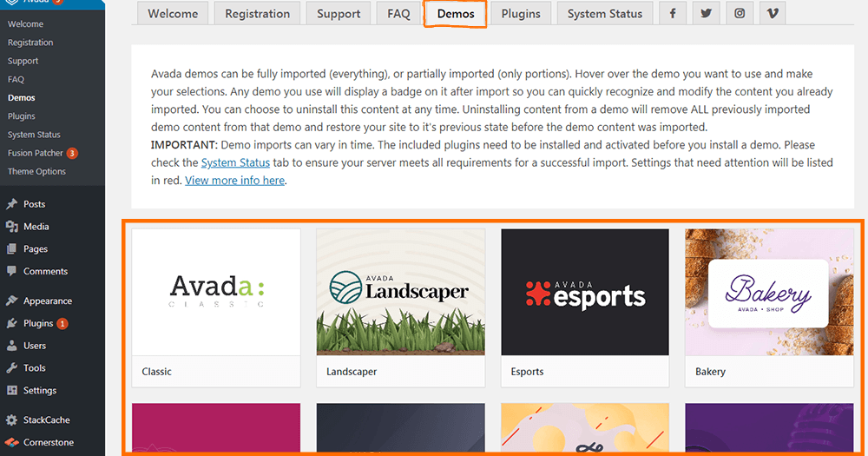Select the Demos tab
868x456 pixels.
point(456,13)
